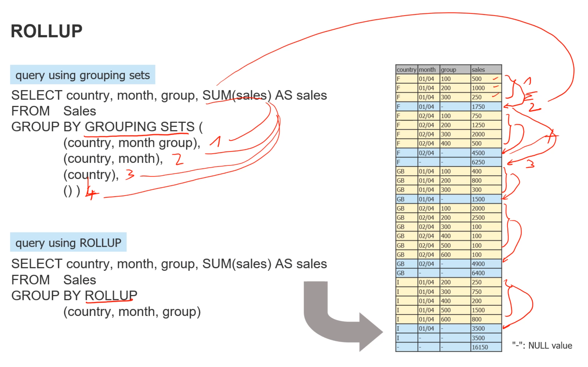The image size is (588, 367).
Task: Click the F subtotal cell 6250
Action: point(478,162)
